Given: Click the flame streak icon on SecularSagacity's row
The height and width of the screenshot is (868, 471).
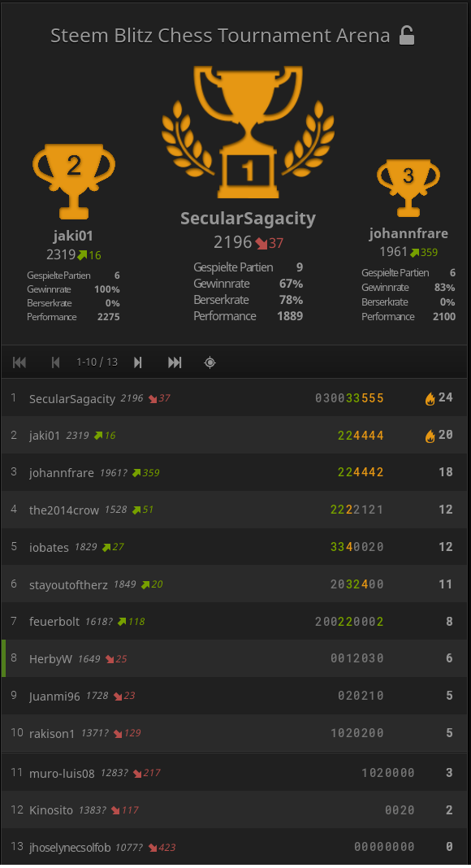Looking at the screenshot, I should tap(430, 398).
